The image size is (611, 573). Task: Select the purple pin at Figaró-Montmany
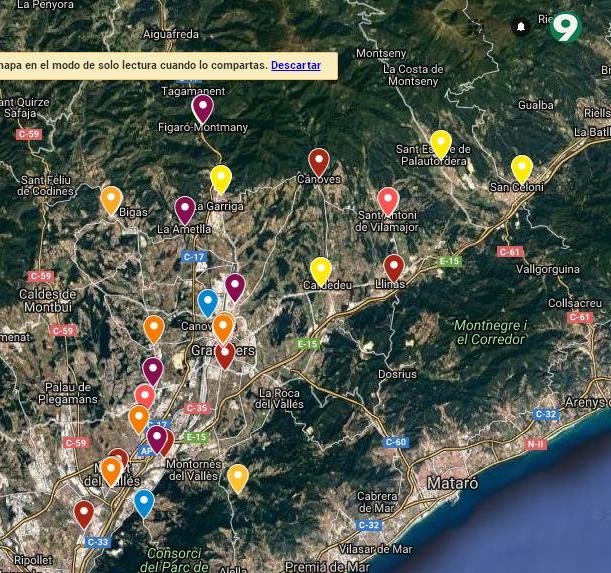[x=203, y=107]
